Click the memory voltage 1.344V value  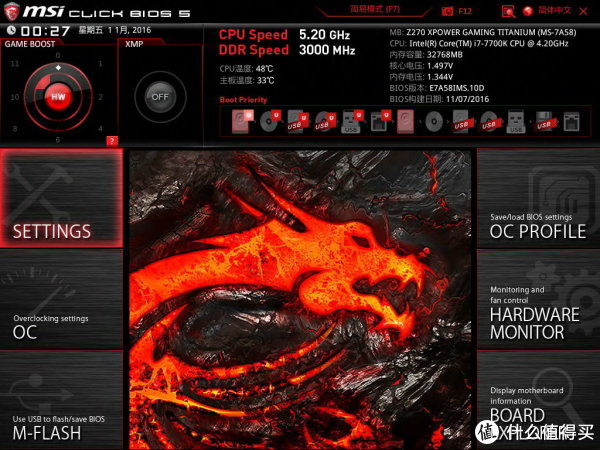tap(440, 77)
